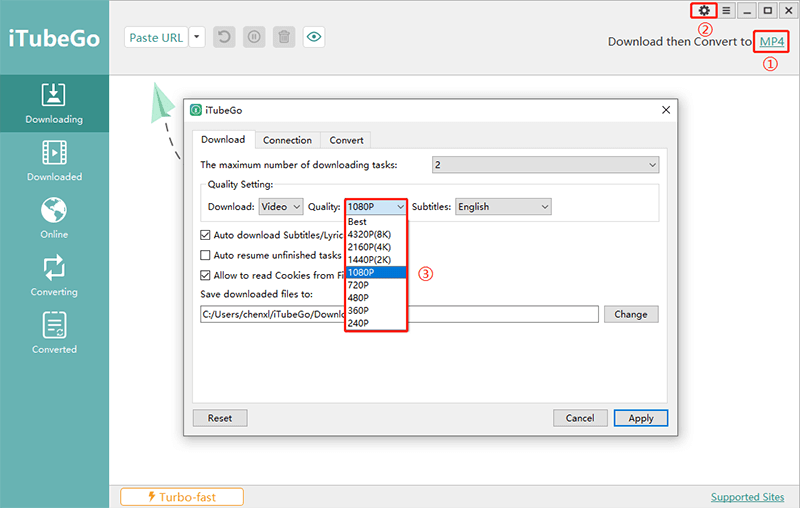Expand the Paste URL dropdown arrow
Viewport: 800px width, 508px height.
tap(197, 37)
